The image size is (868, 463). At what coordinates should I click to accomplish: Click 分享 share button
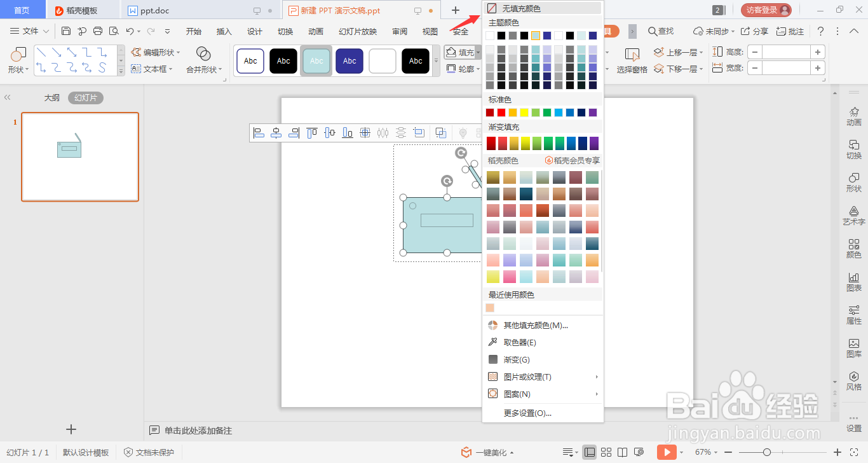pyautogui.click(x=754, y=31)
